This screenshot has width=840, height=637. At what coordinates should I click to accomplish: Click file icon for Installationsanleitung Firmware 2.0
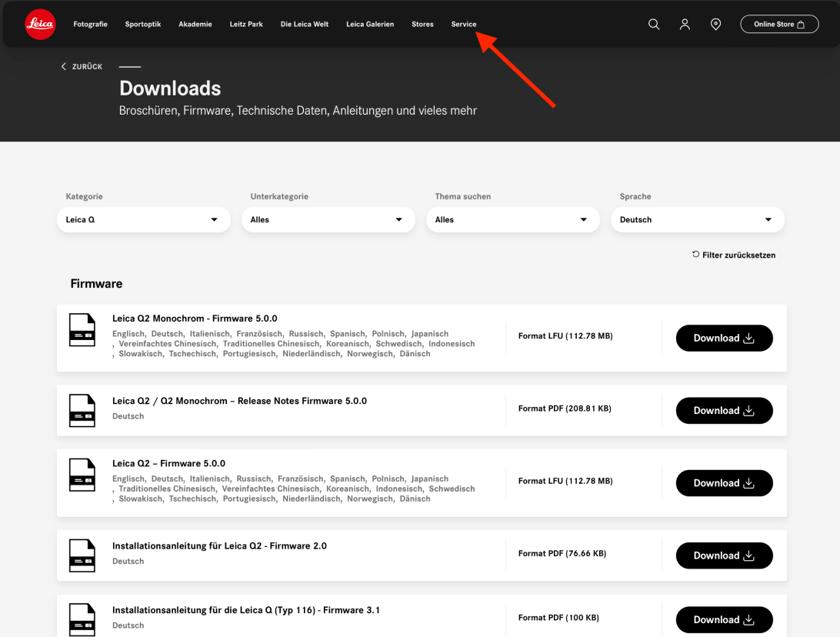click(82, 555)
